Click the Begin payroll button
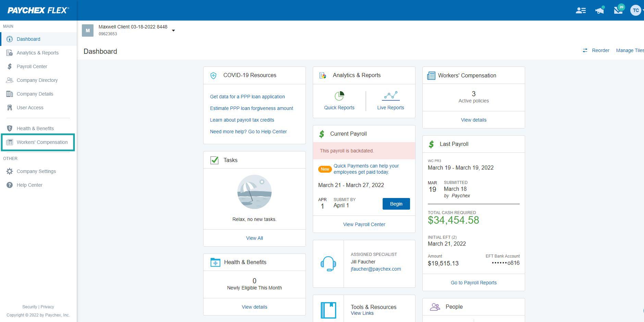Image resolution: width=644 pixels, height=322 pixels. pos(396,204)
